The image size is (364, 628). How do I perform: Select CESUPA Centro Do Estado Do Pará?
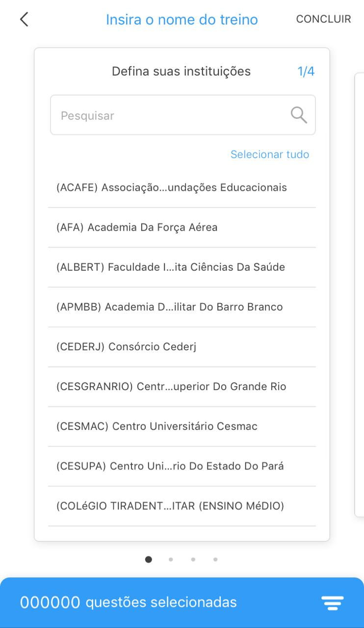(x=170, y=466)
